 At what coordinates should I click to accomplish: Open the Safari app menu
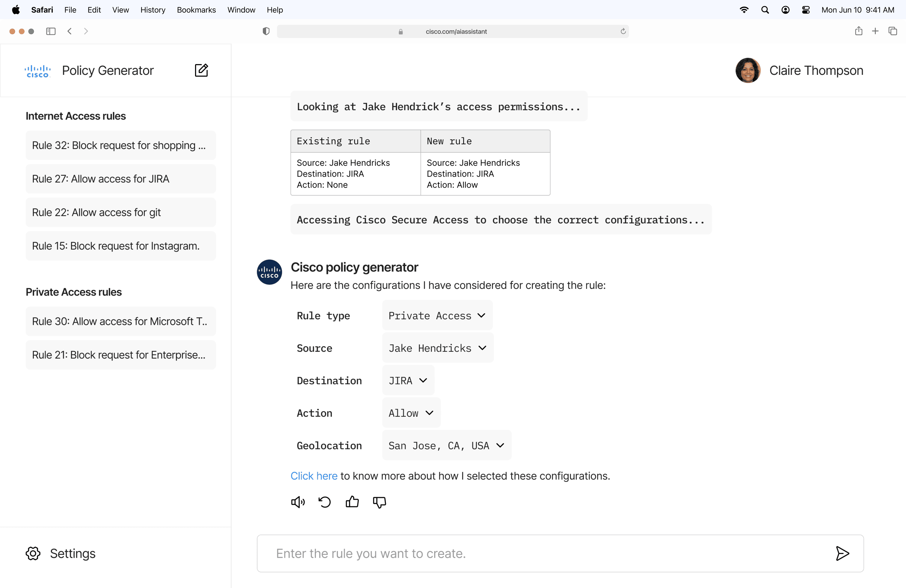42,10
